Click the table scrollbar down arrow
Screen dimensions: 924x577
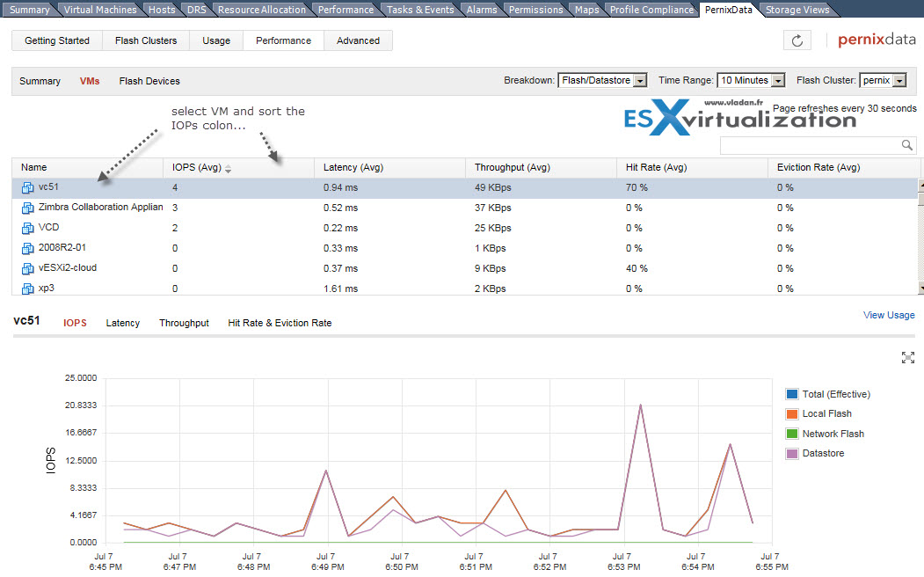click(921, 288)
